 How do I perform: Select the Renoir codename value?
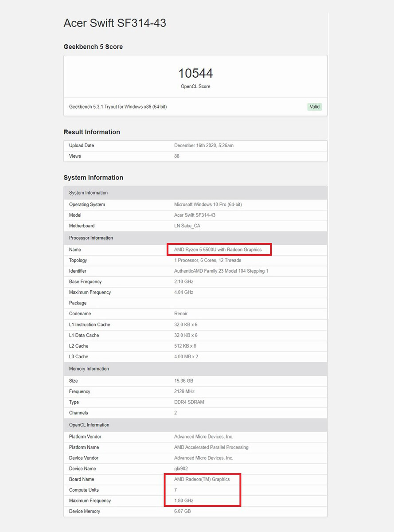(x=181, y=313)
